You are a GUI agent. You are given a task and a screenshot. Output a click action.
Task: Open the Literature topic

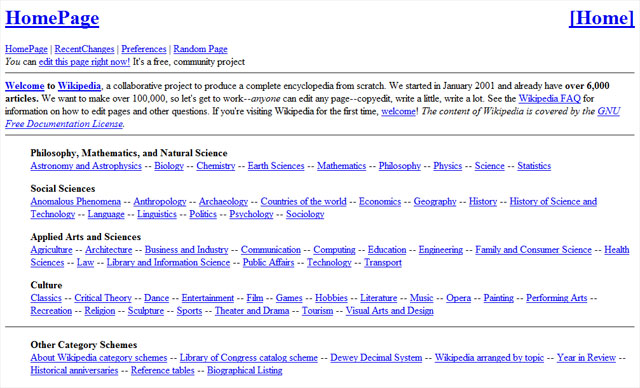pos(378,298)
